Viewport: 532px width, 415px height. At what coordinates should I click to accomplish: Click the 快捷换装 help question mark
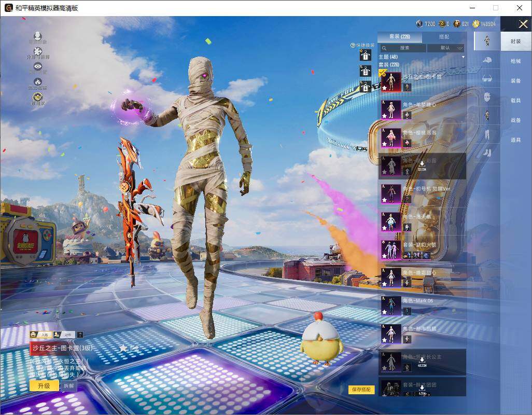353,46
